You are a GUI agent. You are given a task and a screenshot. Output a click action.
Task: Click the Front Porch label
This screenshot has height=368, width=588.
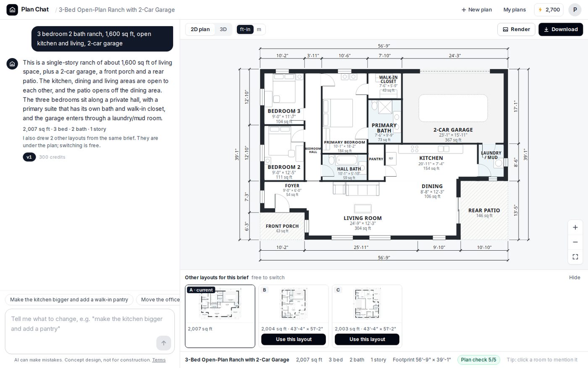(x=282, y=226)
